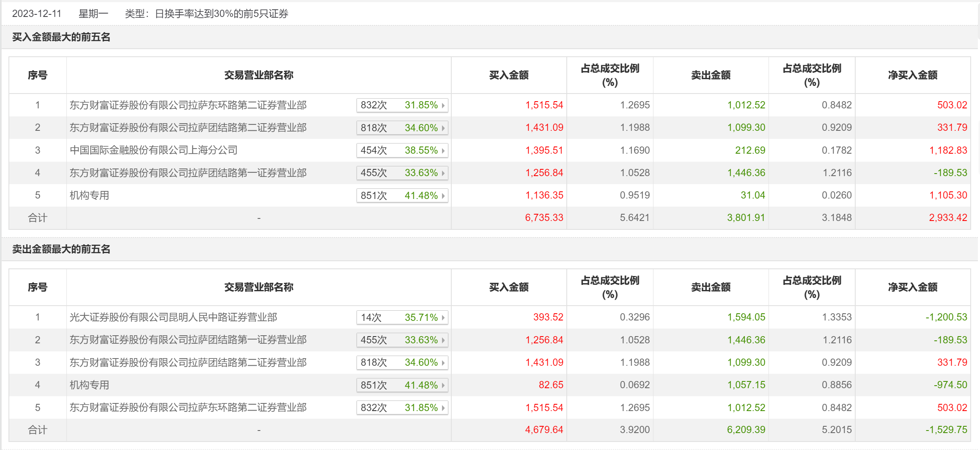Click arrow beside 832次 in the buy table
Viewport: 980px width, 450px height.
pos(443,105)
